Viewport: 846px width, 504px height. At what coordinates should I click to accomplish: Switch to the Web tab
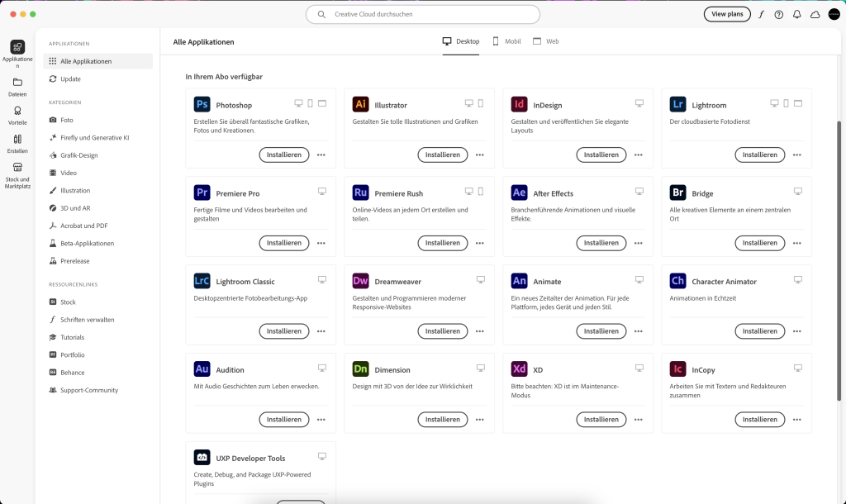[546, 40]
